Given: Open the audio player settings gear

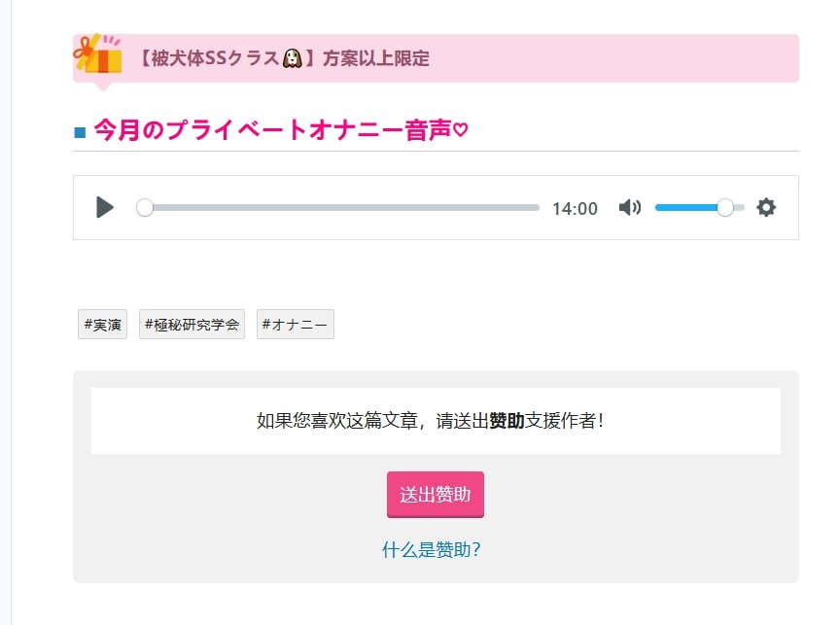Looking at the screenshot, I should click(766, 207).
